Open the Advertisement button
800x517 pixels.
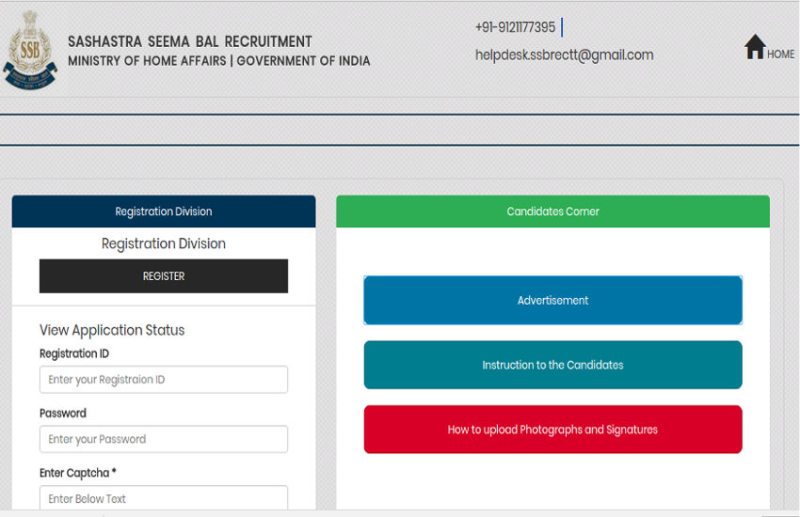[x=553, y=300]
